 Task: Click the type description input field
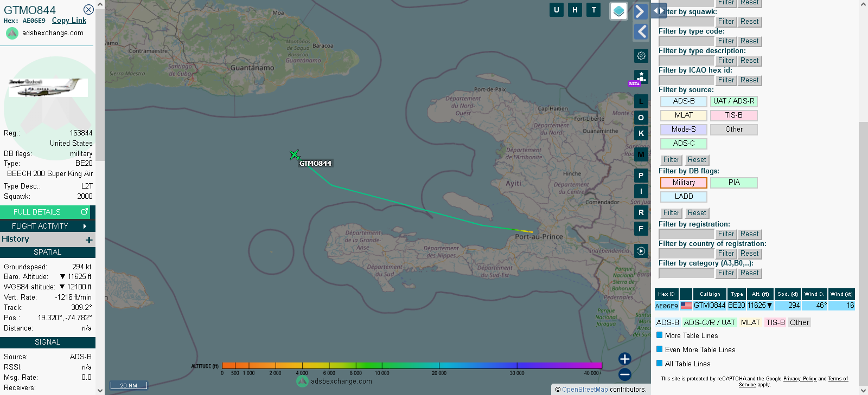pyautogui.click(x=686, y=61)
